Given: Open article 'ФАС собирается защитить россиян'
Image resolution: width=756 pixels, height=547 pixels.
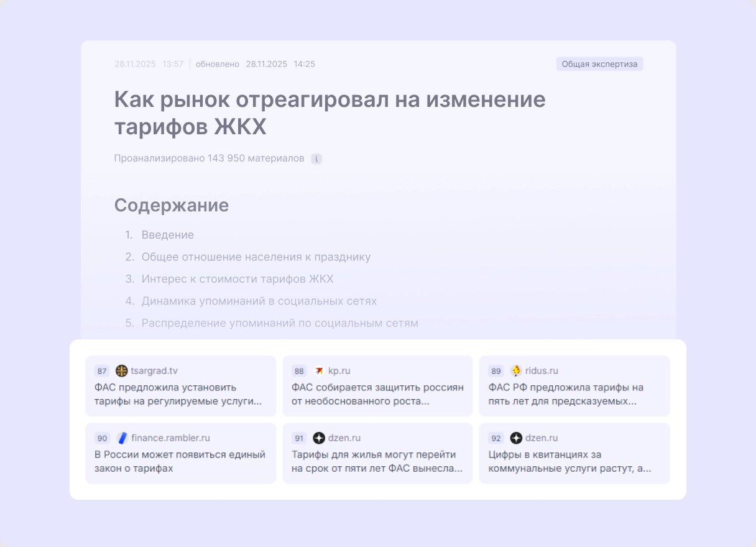Looking at the screenshot, I should (378, 394).
